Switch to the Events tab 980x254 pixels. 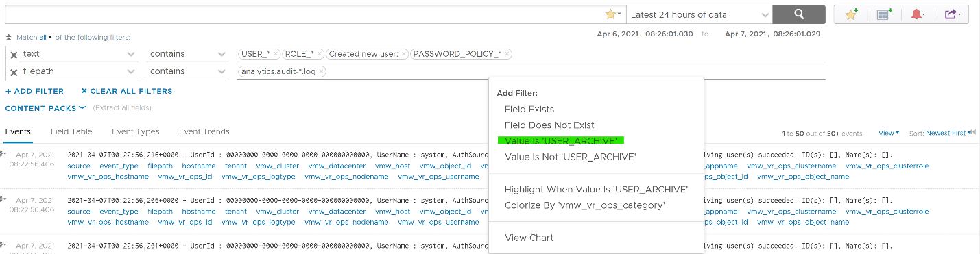(x=18, y=131)
